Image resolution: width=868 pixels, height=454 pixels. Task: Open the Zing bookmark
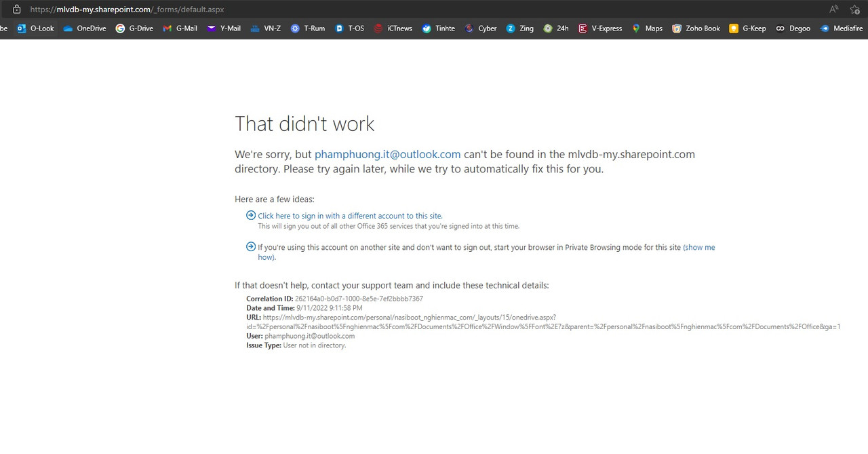520,29
